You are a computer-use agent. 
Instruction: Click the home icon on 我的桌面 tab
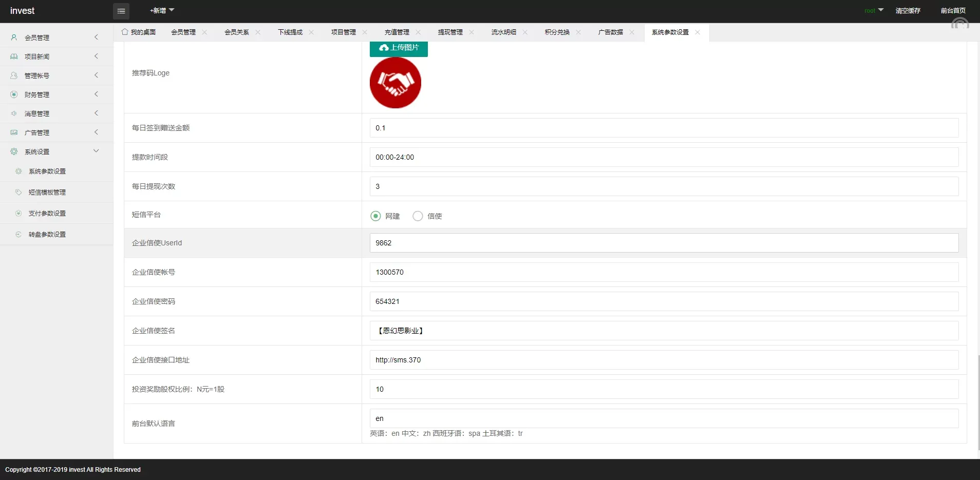coord(125,32)
